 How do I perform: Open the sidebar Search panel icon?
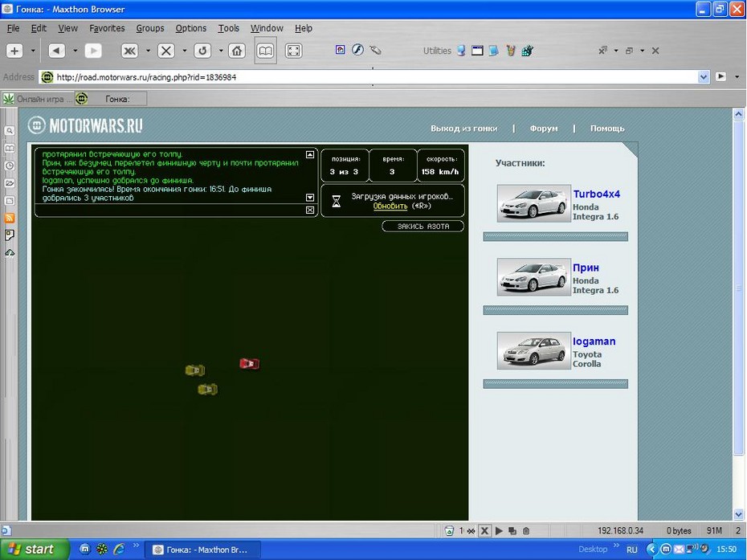(x=10, y=131)
